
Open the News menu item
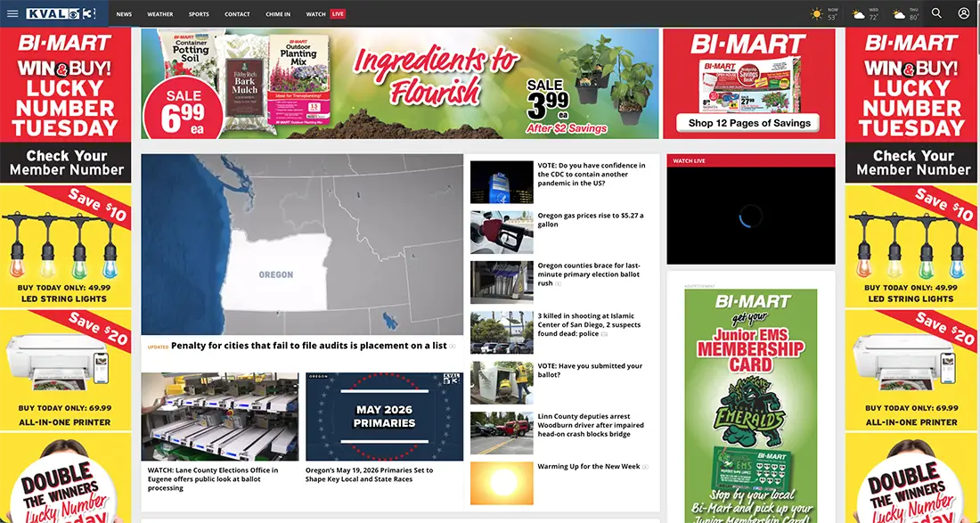[x=124, y=13]
